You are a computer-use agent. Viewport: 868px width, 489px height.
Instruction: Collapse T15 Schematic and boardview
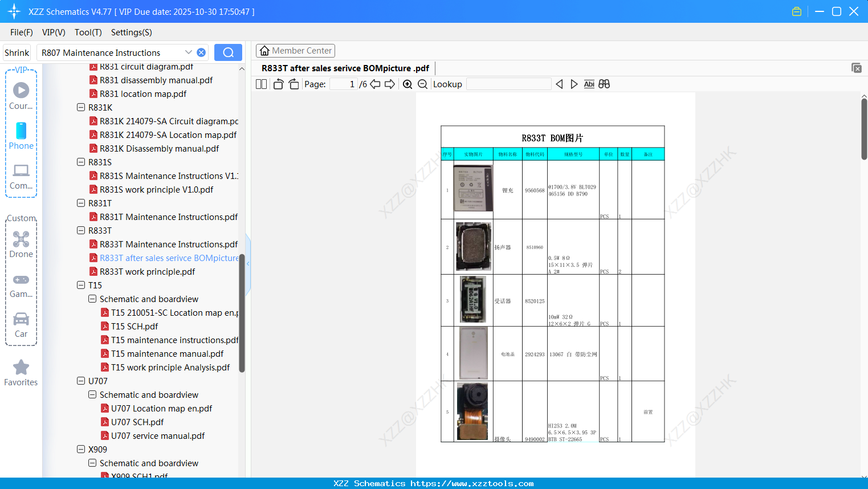coord(92,299)
